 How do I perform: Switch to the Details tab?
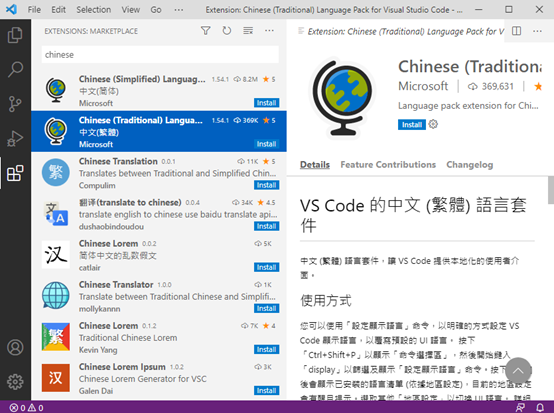pos(314,165)
